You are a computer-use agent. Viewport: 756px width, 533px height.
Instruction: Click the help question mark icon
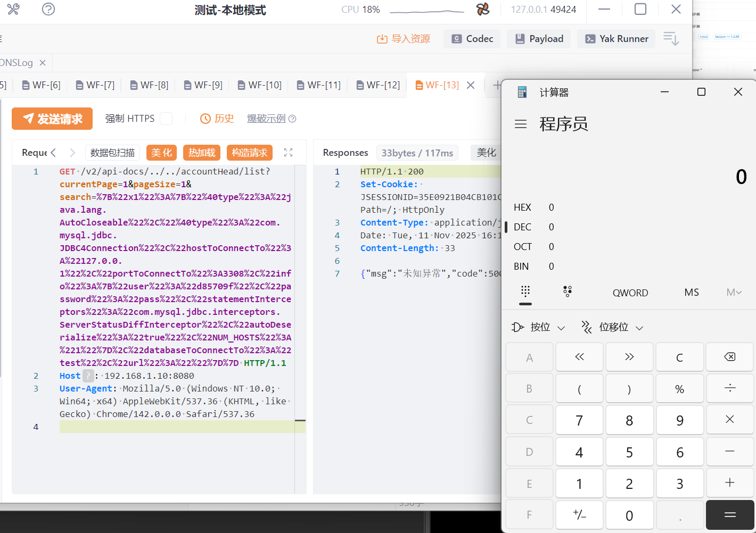point(48,9)
